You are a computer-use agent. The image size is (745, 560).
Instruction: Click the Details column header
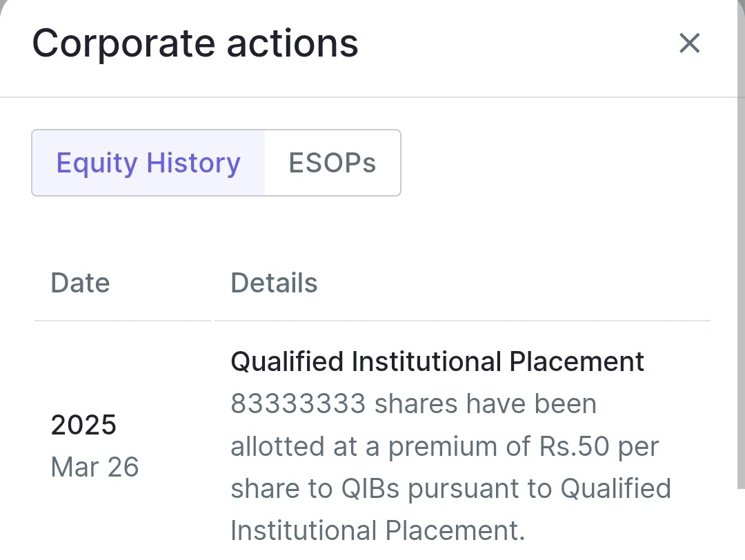[274, 283]
